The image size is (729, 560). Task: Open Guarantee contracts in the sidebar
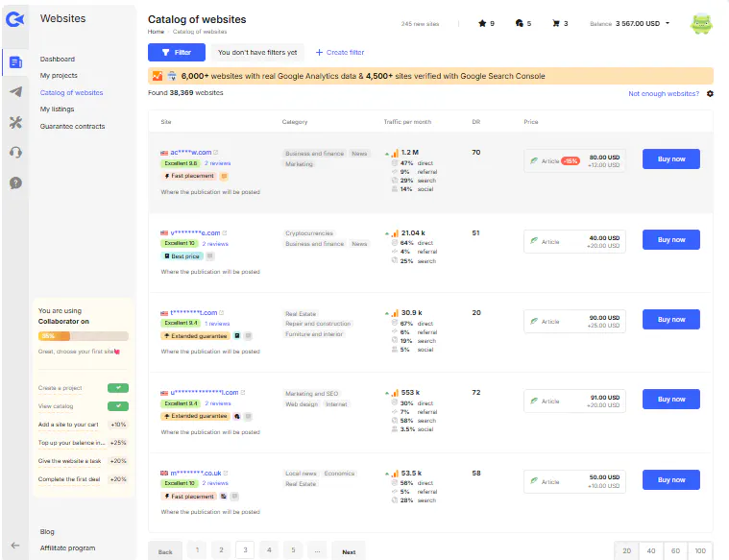[x=73, y=126]
